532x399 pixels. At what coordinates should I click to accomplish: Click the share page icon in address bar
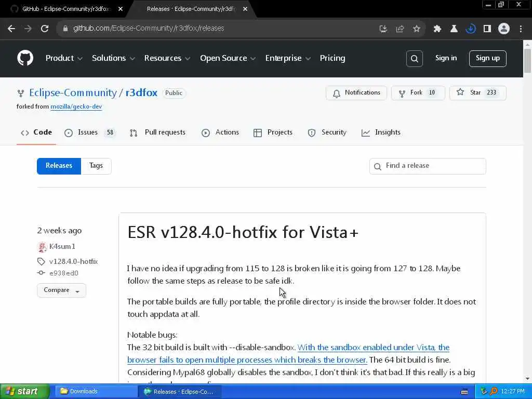pyautogui.click(x=400, y=29)
